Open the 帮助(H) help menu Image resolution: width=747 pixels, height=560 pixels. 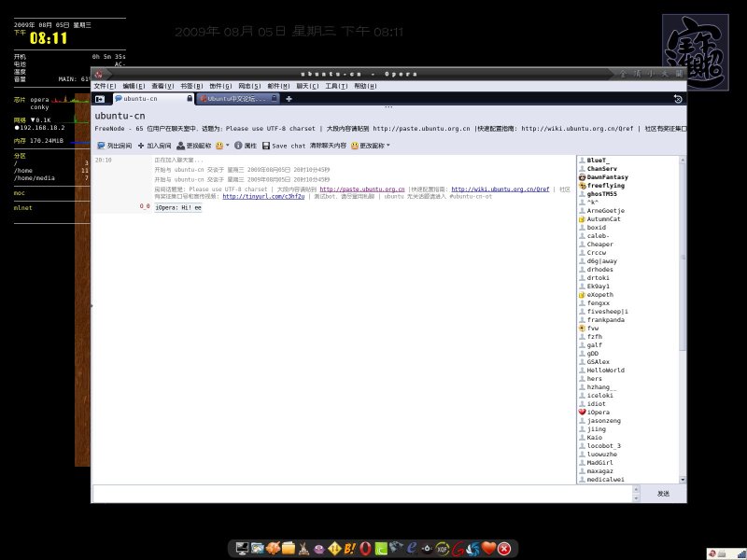(365, 86)
